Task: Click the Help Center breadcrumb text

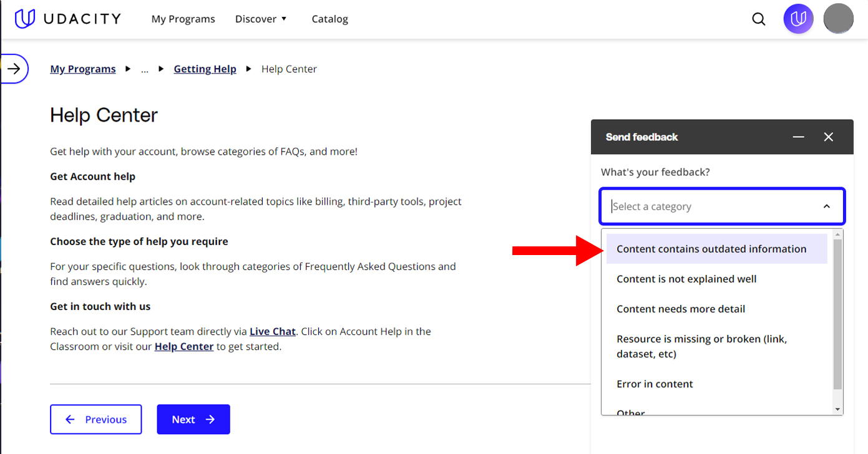Action: pos(289,69)
